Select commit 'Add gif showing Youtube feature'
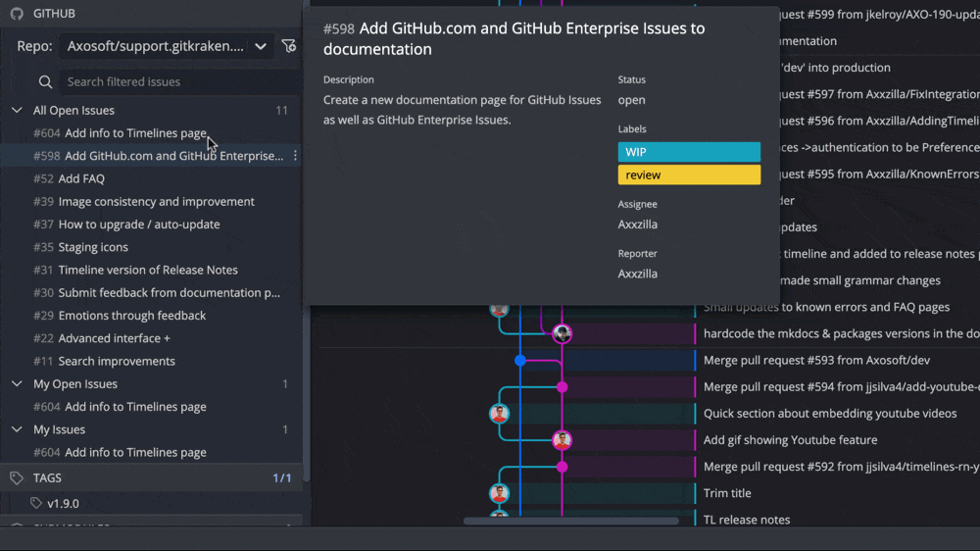 coord(791,440)
